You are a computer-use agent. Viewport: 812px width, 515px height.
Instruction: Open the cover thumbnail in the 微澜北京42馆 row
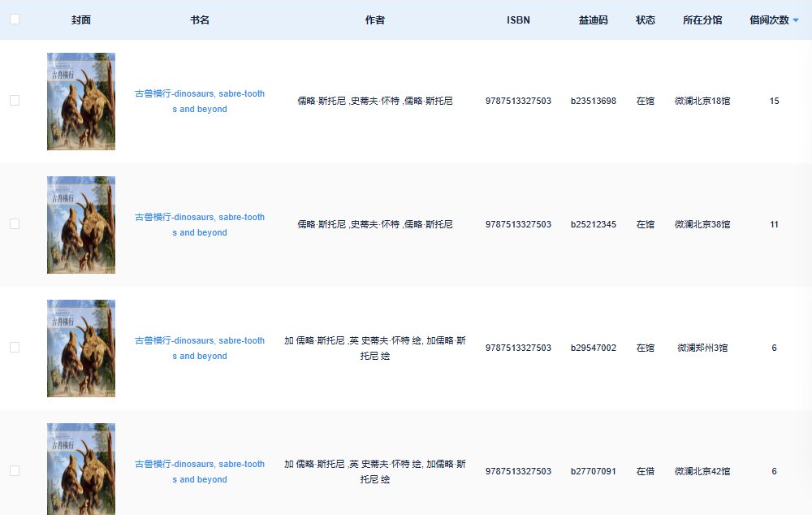81,469
